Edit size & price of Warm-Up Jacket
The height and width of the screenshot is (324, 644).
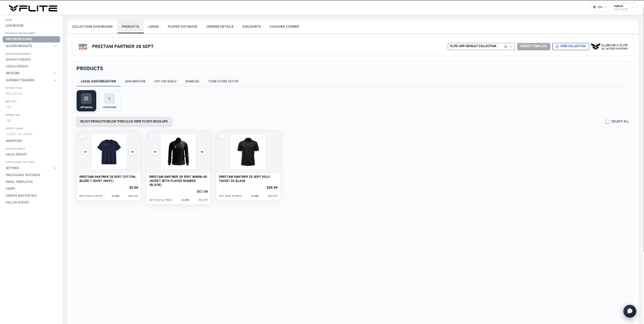[160, 200]
